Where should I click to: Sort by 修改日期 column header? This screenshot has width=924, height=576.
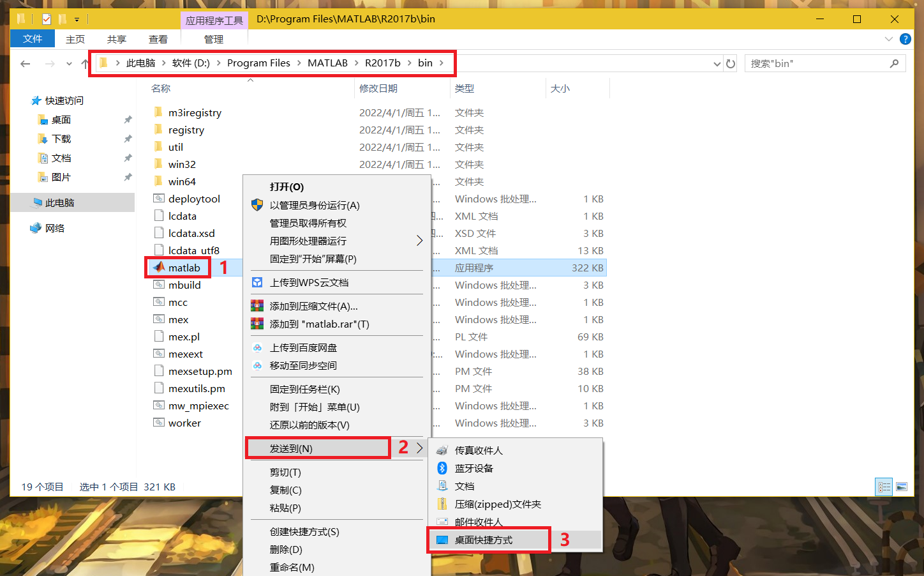tap(378, 88)
